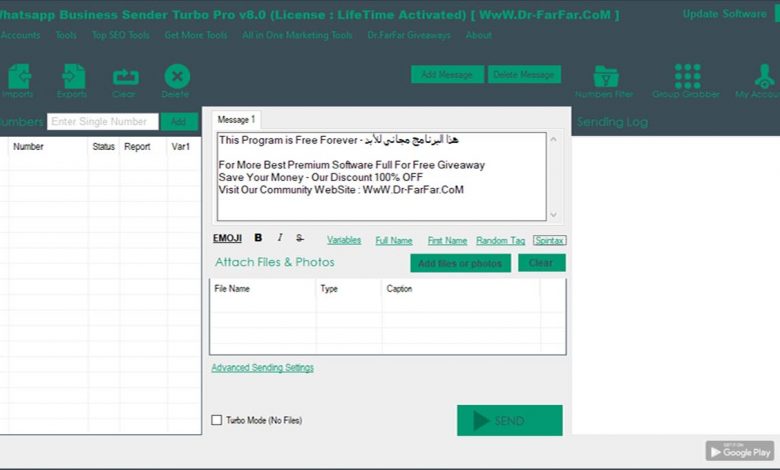Click the Sending Log heading
Viewport: 780px width, 470px height.
click(612, 122)
